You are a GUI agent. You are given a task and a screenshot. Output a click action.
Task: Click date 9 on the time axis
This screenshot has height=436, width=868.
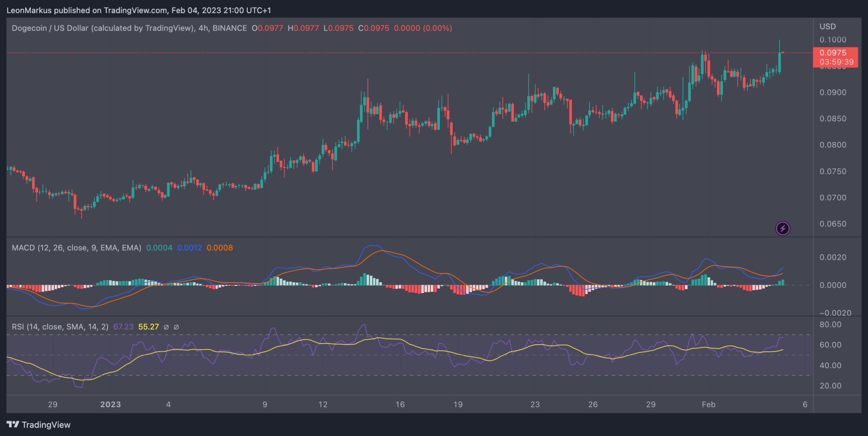(x=265, y=404)
